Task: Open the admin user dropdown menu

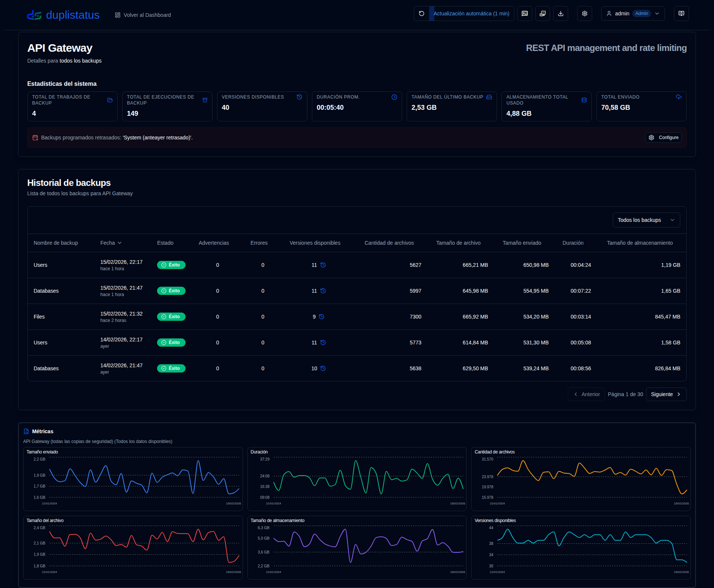Action: click(x=633, y=13)
